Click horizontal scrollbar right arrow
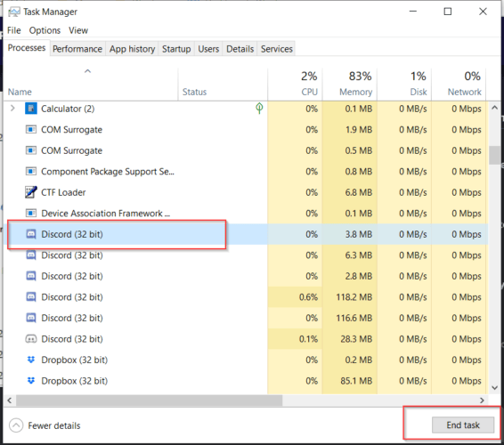 (482, 400)
